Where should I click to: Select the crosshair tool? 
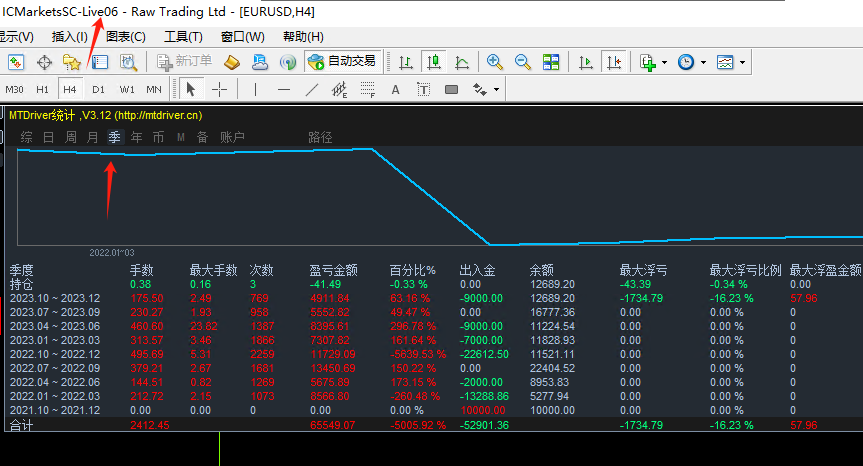pos(219,90)
